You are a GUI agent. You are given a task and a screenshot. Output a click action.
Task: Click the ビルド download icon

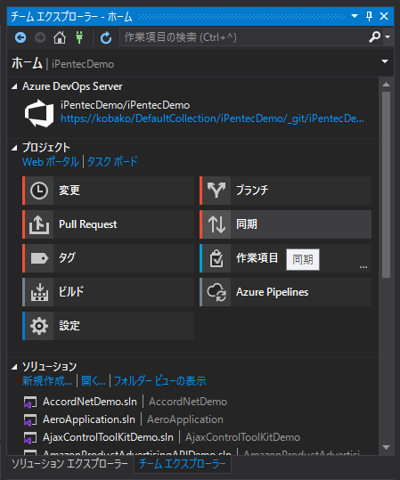tap(39, 292)
